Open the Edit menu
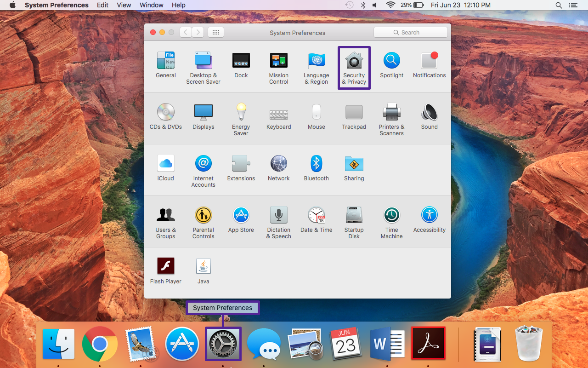 (x=103, y=5)
